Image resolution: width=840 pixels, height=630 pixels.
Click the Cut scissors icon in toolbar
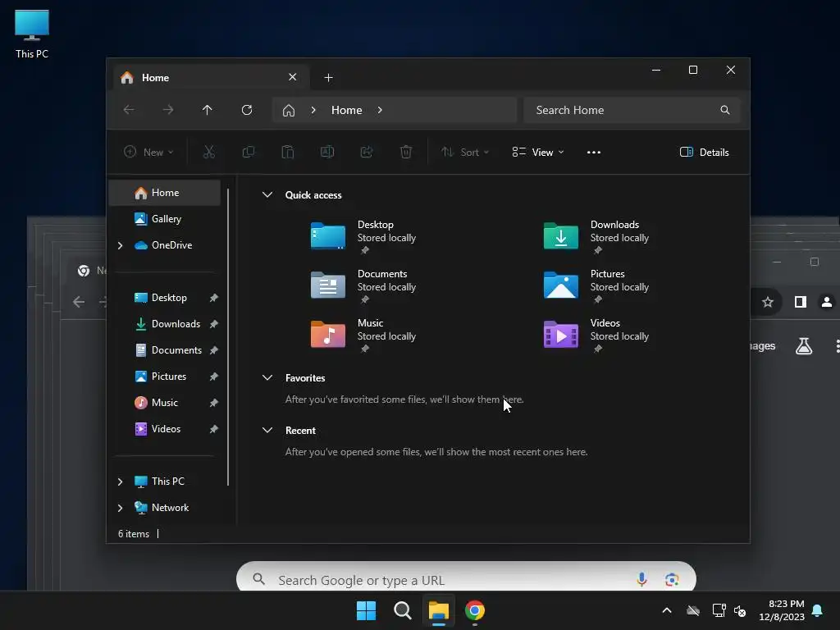[x=209, y=152]
